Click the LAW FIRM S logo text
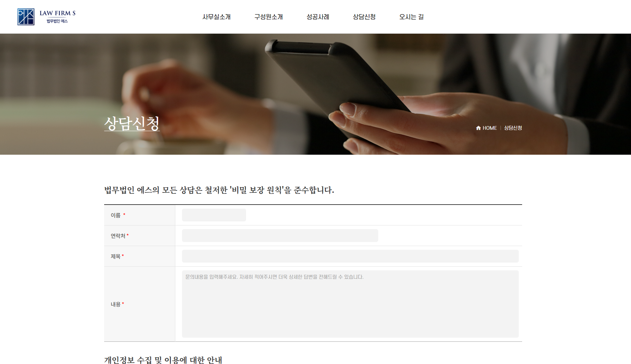631x364 pixels. point(57,13)
